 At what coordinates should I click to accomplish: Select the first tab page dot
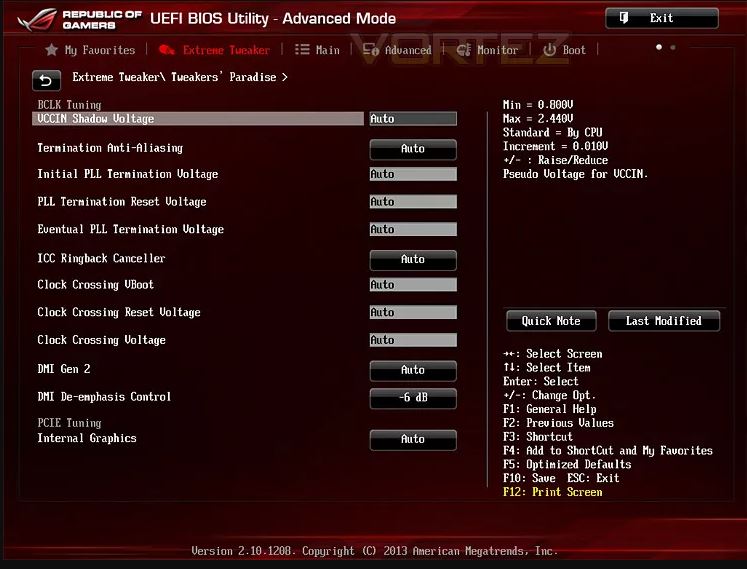coord(659,47)
